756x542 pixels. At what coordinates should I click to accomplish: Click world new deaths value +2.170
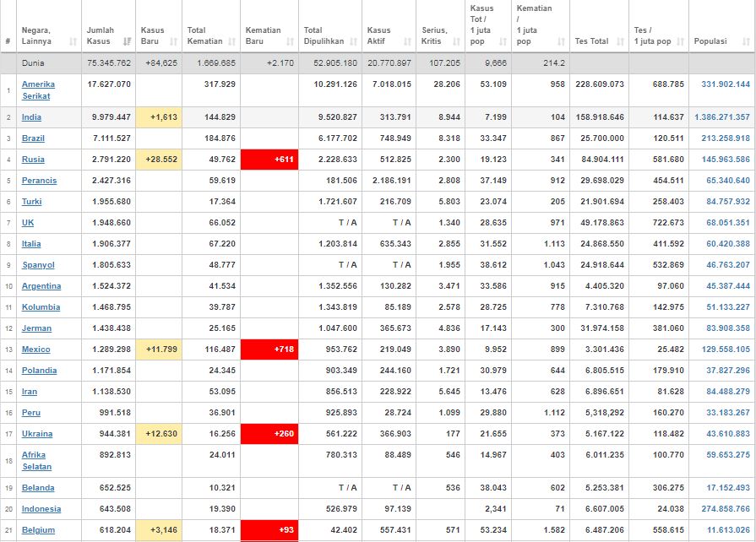click(280, 63)
